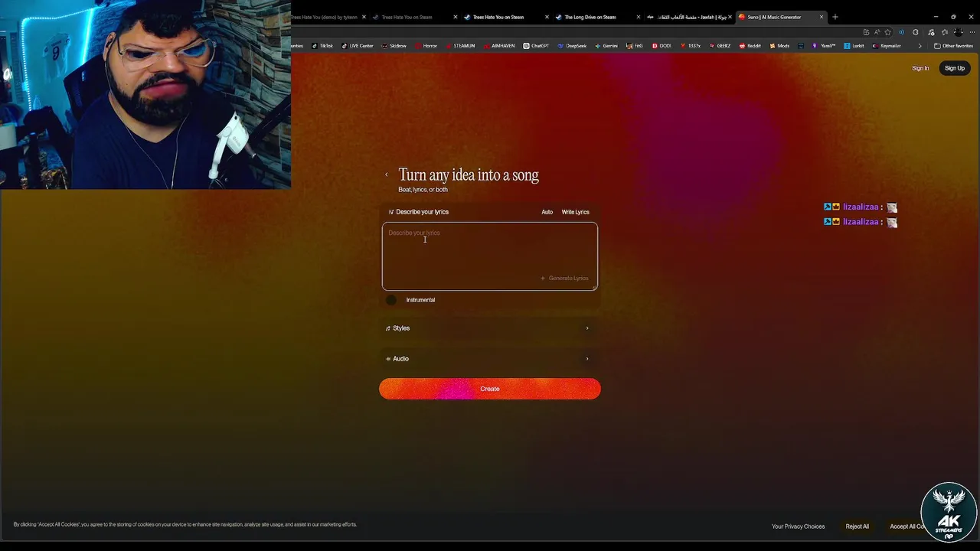Open the 1337x bookmark

pyautogui.click(x=691, y=46)
